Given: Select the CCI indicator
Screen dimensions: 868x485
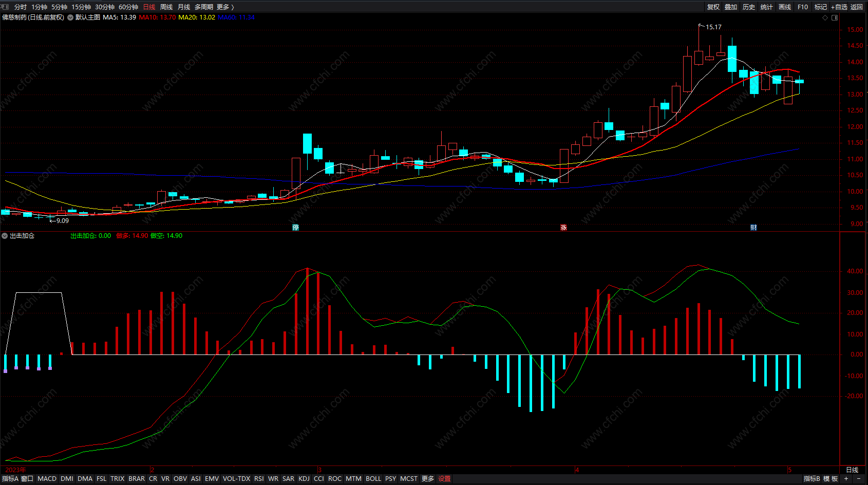Looking at the screenshot, I should pyautogui.click(x=319, y=479).
